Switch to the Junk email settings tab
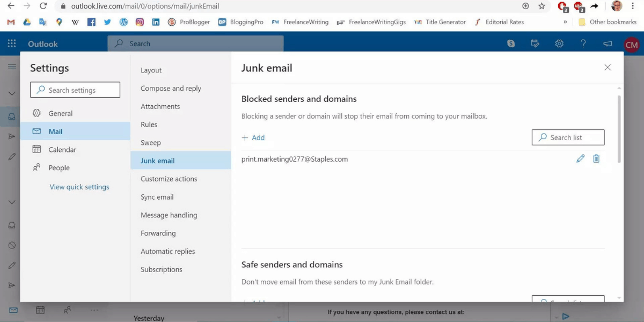644x322 pixels. [x=157, y=160]
